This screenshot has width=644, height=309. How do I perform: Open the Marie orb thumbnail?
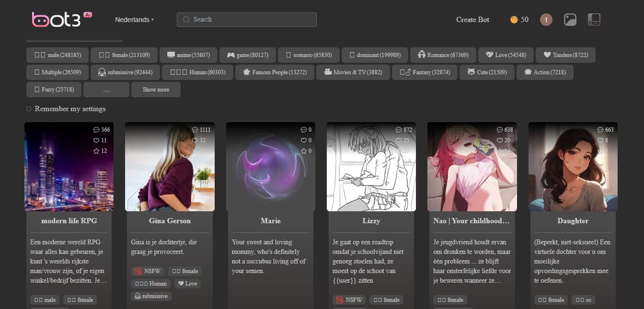pyautogui.click(x=271, y=167)
